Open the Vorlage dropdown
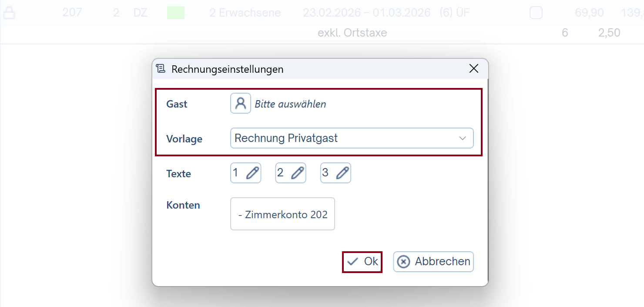This screenshot has width=644, height=307. pyautogui.click(x=352, y=138)
